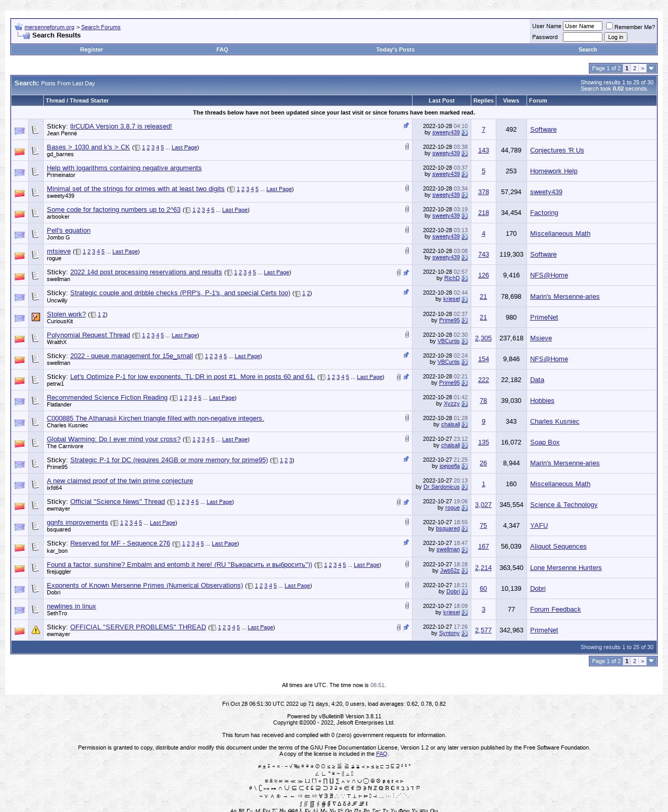This screenshot has width=668, height=812.
Task: Open Today's Posts in the navbar
Action: [395, 49]
